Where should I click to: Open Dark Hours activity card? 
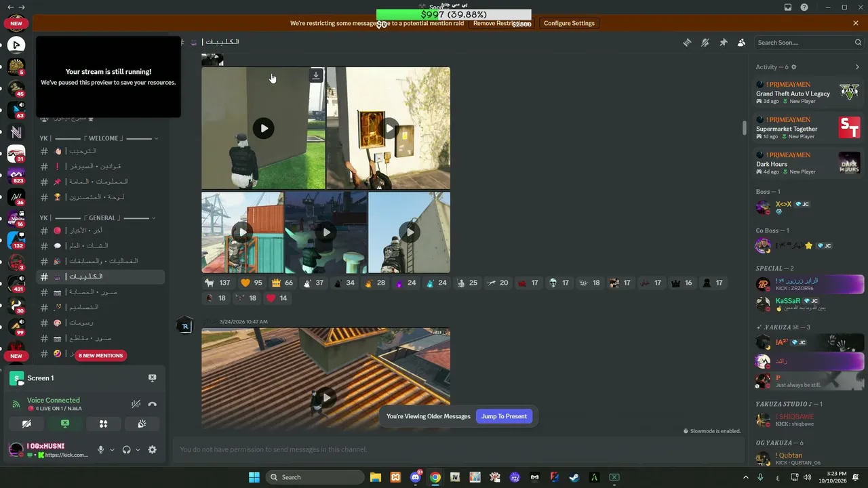coord(808,163)
